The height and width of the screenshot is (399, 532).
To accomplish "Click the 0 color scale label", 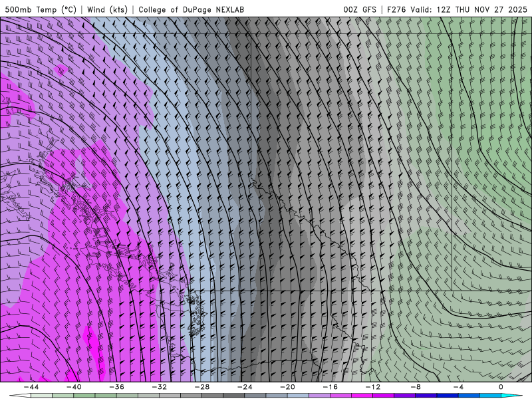I will tap(501, 387).
